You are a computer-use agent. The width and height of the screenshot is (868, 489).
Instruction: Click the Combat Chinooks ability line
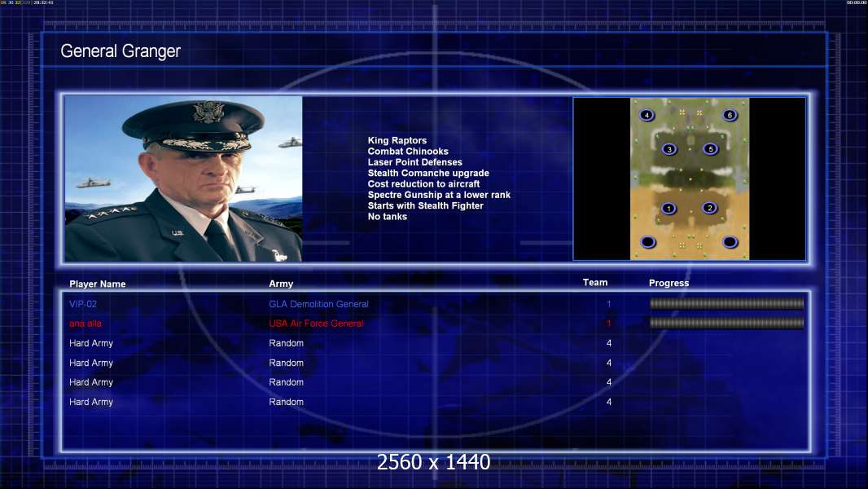pos(408,152)
